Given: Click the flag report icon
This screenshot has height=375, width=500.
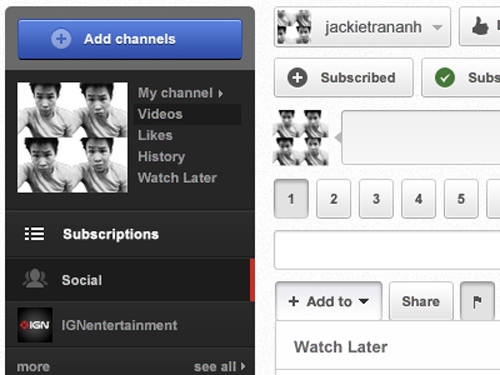Looking at the screenshot, I should click(x=477, y=301).
